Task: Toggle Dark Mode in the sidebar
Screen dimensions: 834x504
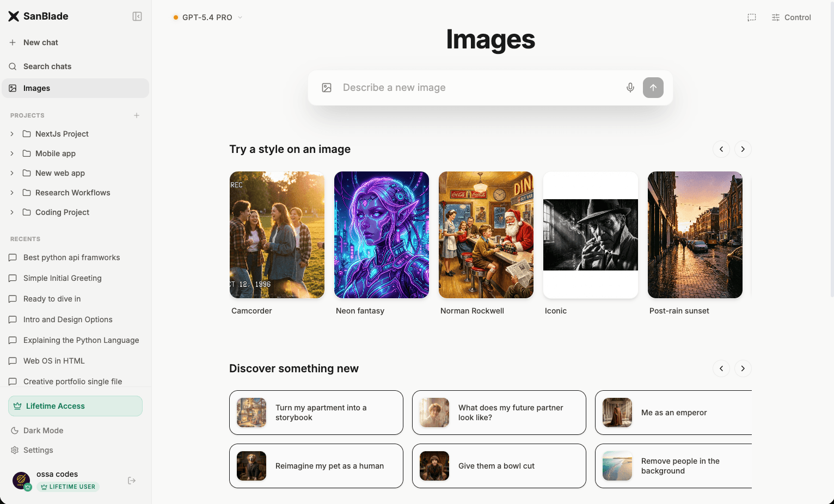Action: (x=43, y=430)
